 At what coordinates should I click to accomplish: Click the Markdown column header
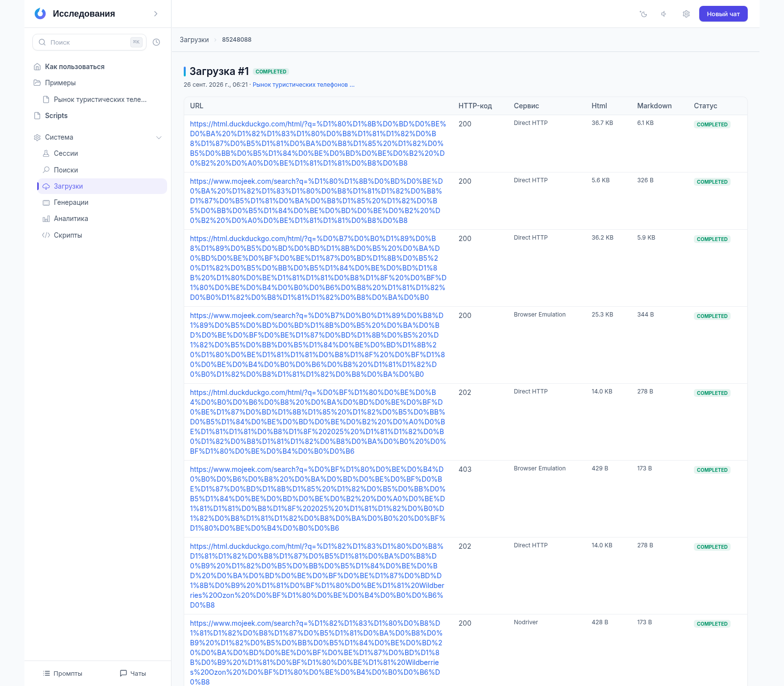tap(654, 106)
